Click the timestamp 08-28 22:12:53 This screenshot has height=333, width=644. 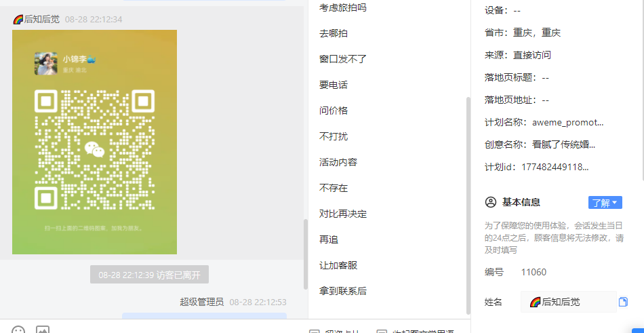258,302
